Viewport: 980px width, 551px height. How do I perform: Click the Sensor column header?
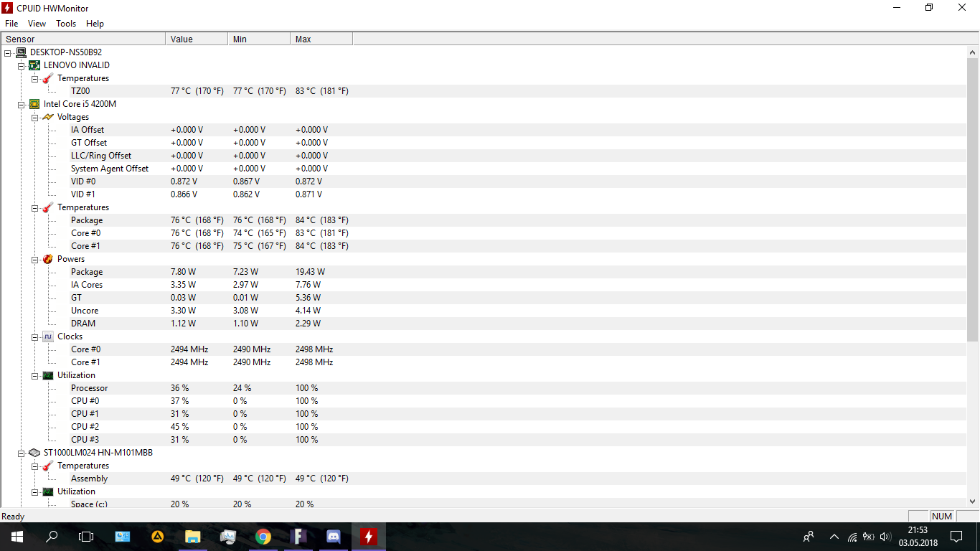pyautogui.click(x=83, y=39)
